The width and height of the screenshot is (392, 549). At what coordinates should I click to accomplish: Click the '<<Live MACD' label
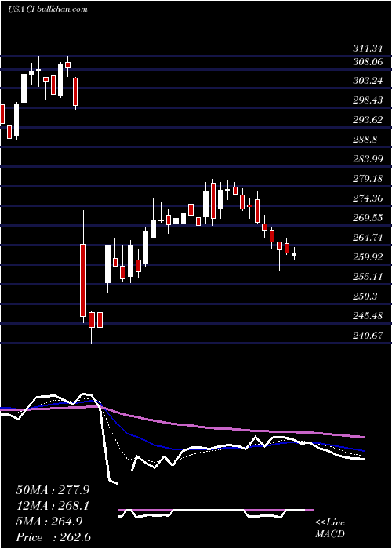(330, 529)
